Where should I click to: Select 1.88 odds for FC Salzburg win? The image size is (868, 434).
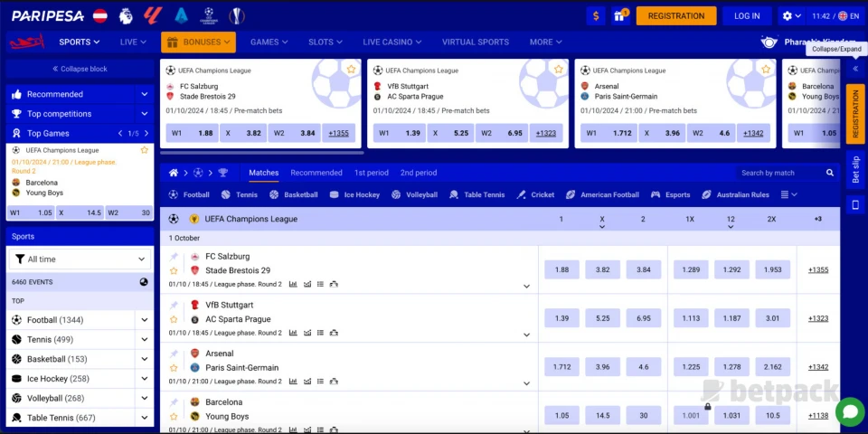click(561, 269)
